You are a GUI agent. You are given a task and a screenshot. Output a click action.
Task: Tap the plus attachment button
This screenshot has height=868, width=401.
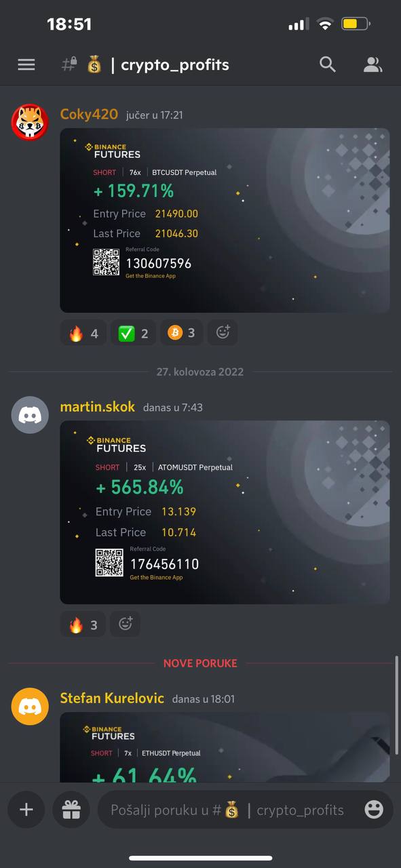pyautogui.click(x=26, y=810)
